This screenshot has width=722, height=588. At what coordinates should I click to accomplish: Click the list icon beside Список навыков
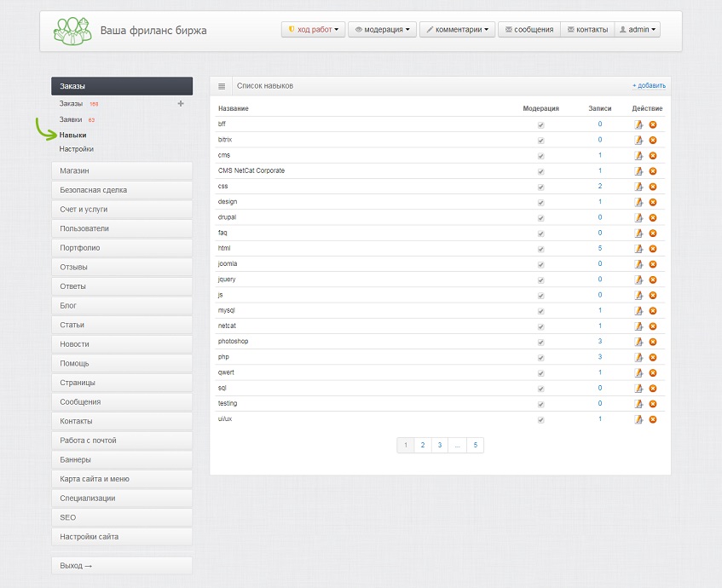(222, 86)
